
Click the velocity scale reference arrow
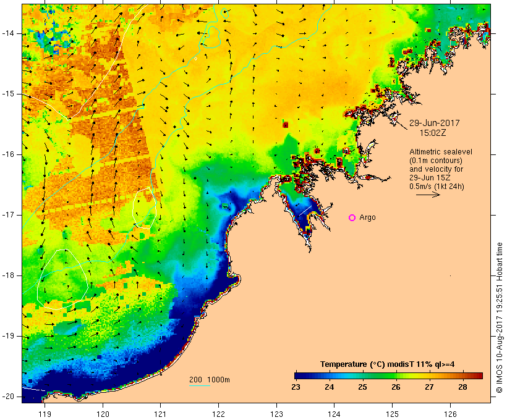coord(428,195)
